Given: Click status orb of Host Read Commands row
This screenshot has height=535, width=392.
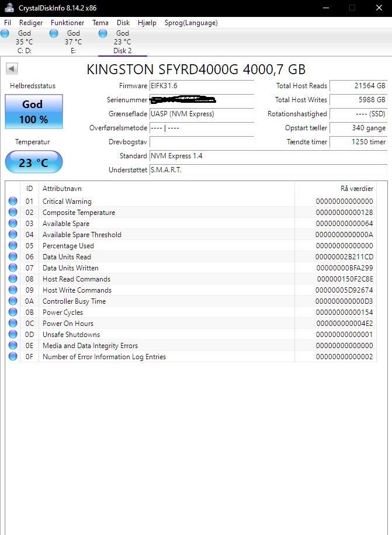Looking at the screenshot, I should click(13, 279).
